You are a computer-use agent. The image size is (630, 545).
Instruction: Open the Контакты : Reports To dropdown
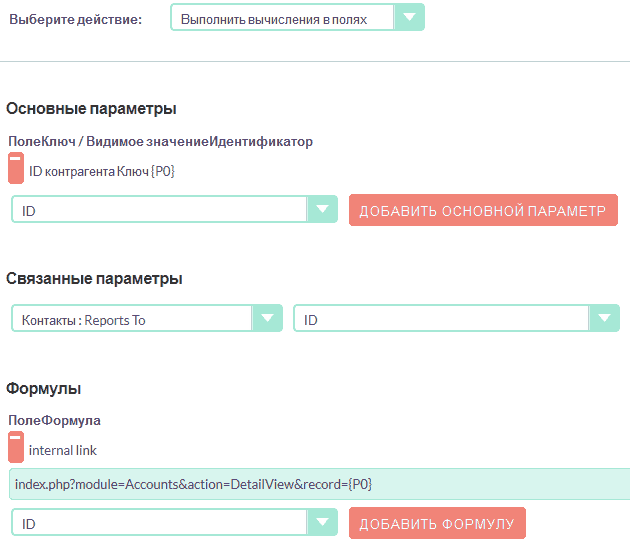(x=147, y=318)
